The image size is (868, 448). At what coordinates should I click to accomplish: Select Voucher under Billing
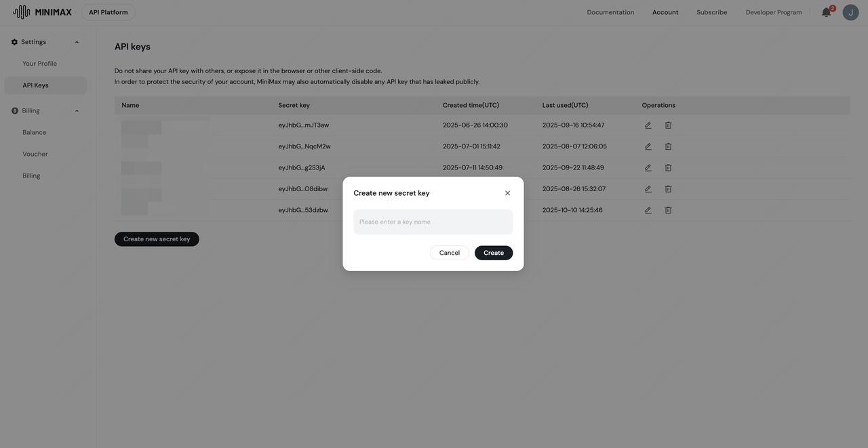coord(35,154)
